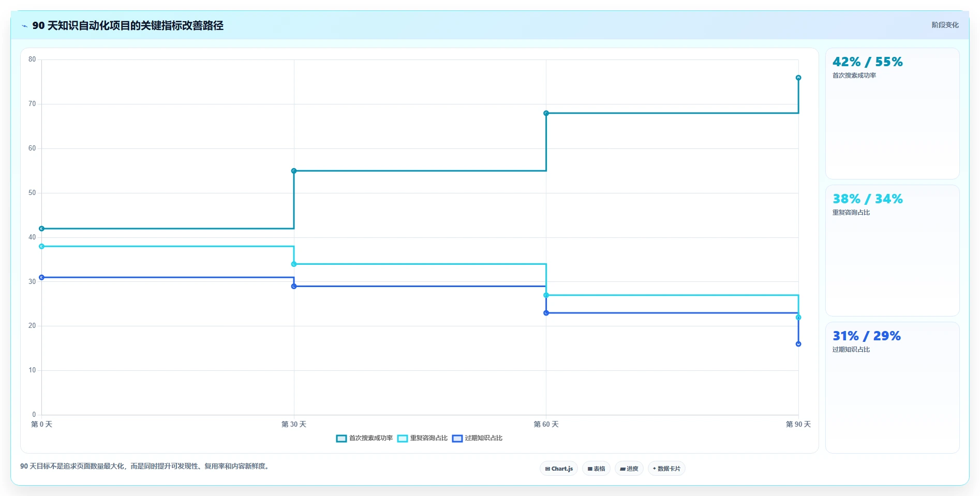This screenshot has height=496, width=980.
Task: Click the 重复咨询占比 point at 第 90 天 (22)
Action: point(798,318)
